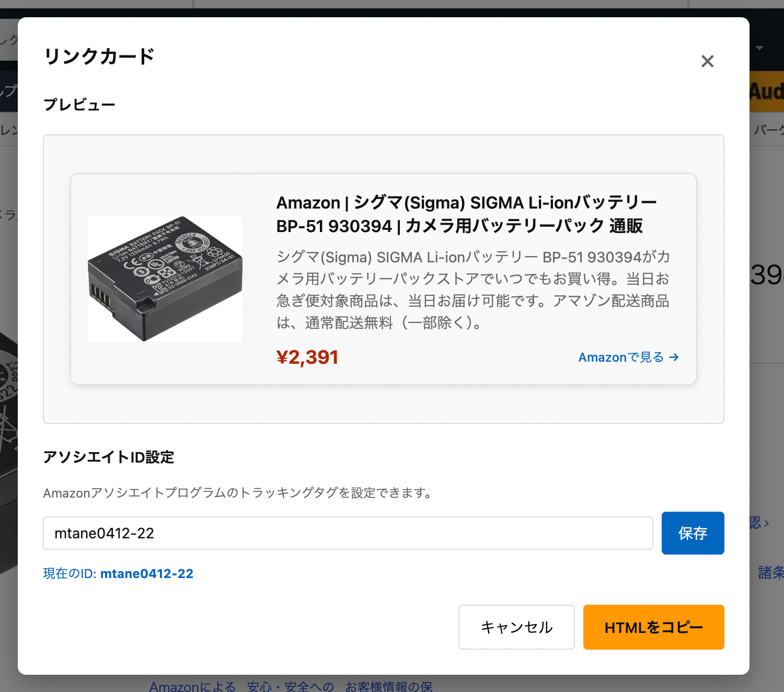This screenshot has width=784, height=692.
Task: Select the バーゲ tab at the right edge
Action: [x=768, y=130]
